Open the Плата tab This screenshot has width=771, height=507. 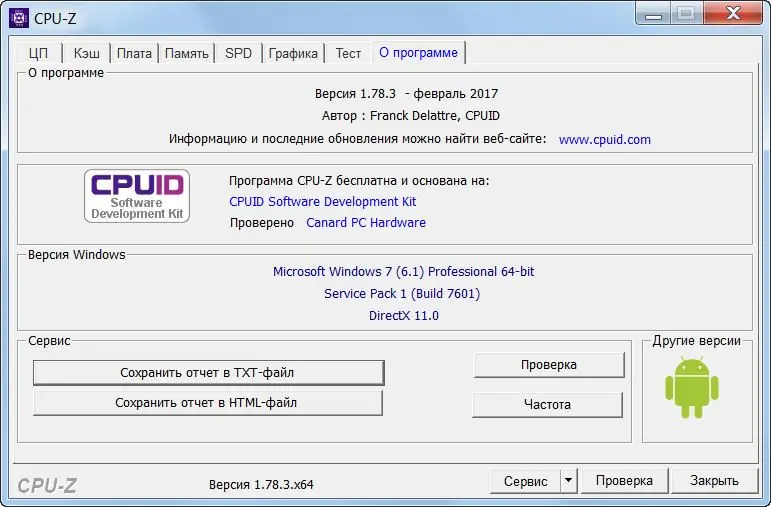pyautogui.click(x=134, y=53)
